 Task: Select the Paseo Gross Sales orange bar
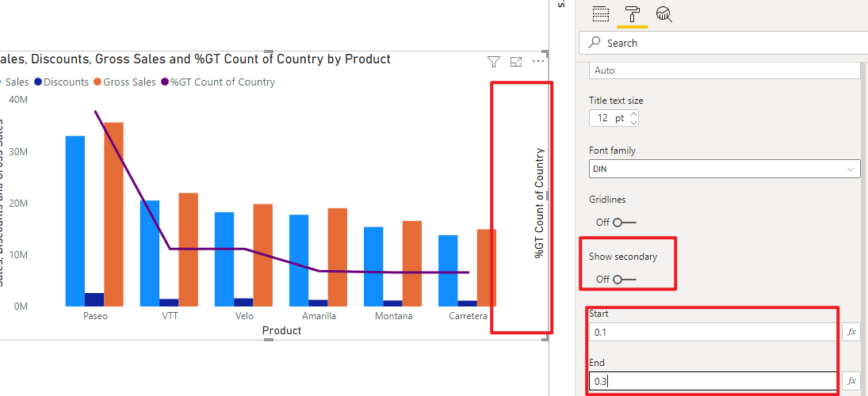(x=113, y=214)
